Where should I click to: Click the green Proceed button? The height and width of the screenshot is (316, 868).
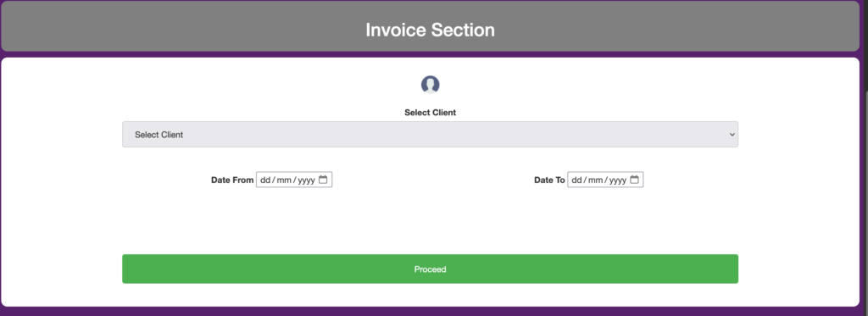pos(430,269)
